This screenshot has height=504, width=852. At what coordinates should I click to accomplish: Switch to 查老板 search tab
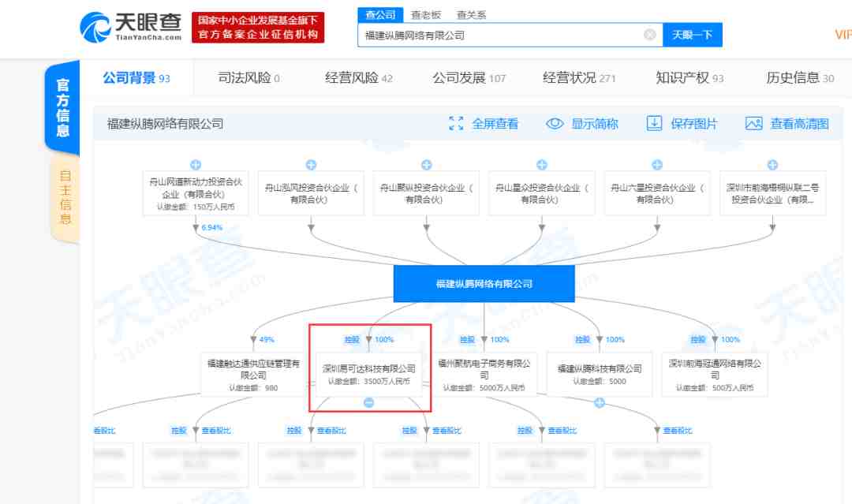pos(426,15)
